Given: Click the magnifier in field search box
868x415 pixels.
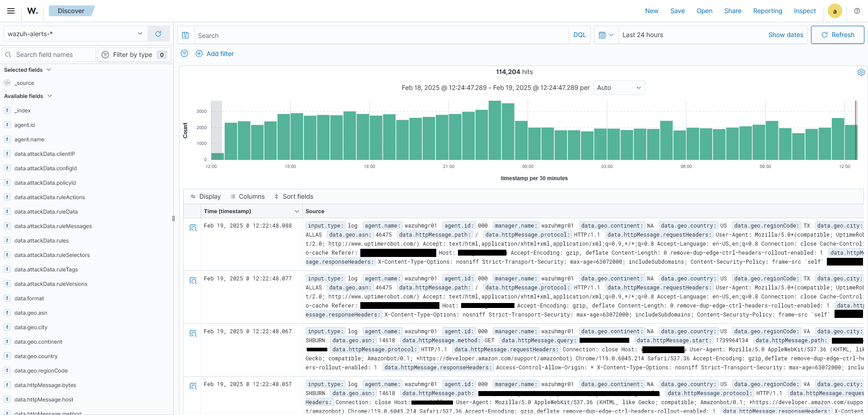Looking at the screenshot, I should pyautogui.click(x=8, y=55).
